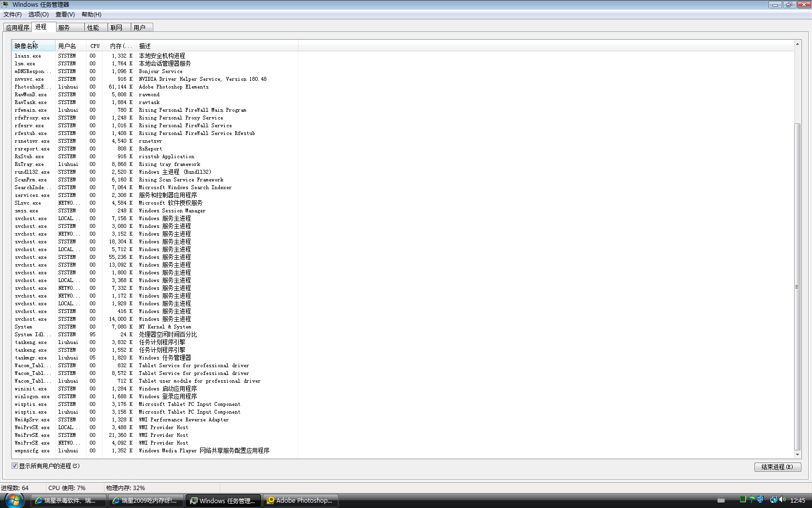
Task: Select the rsreport.exe process row
Action: tap(155, 149)
